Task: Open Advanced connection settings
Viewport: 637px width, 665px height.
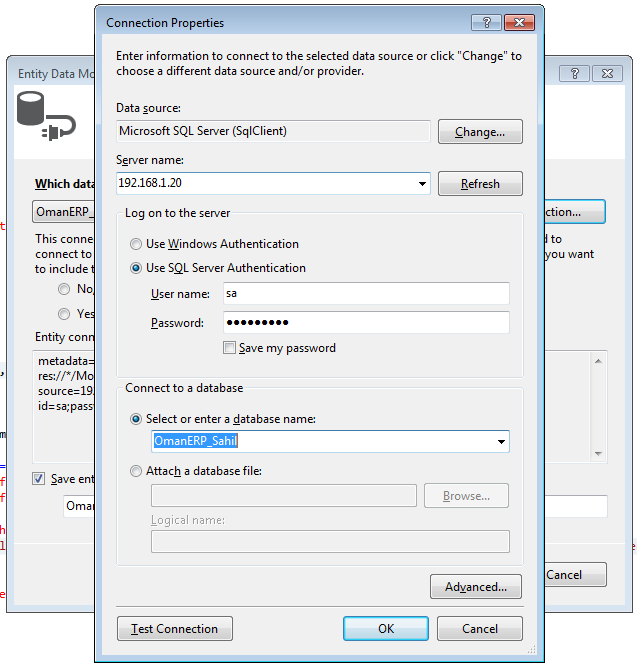Action: 476,587
